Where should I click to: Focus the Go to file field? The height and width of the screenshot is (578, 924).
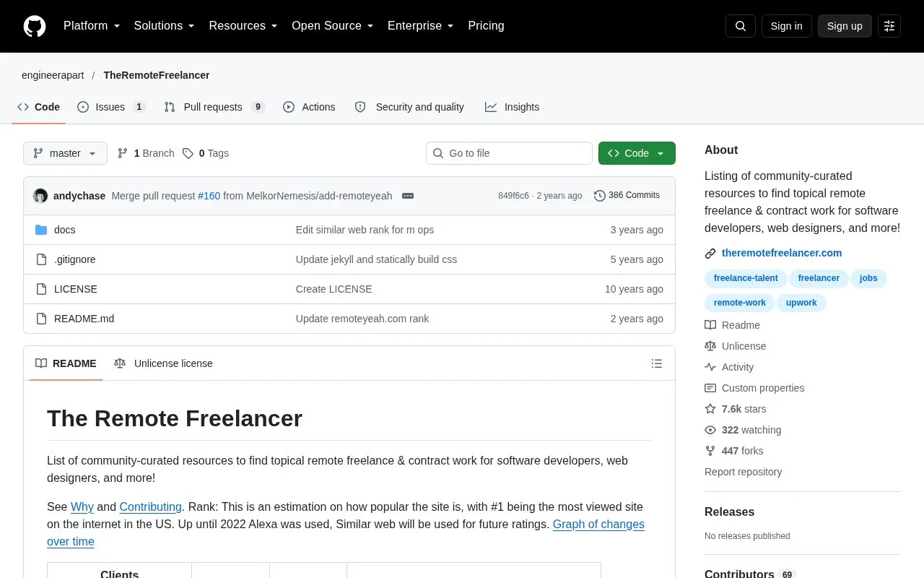coord(509,153)
